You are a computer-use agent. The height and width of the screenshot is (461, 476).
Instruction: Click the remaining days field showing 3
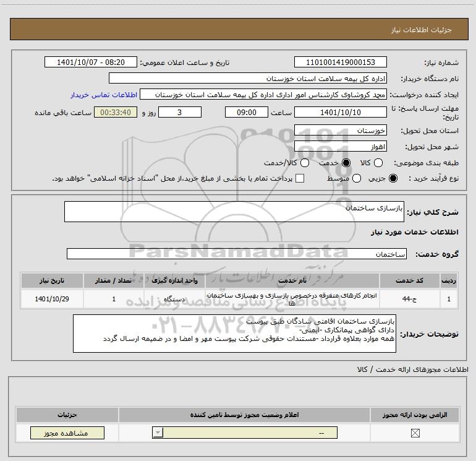180,112
